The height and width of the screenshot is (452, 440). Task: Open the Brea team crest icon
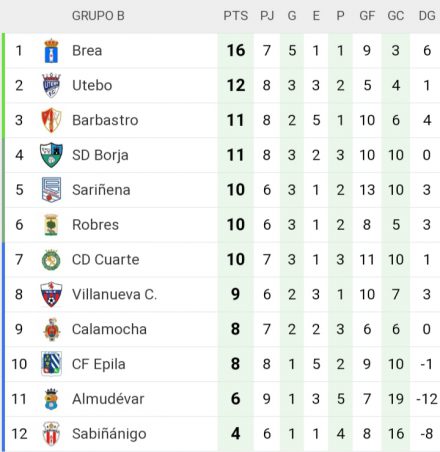pos(51,51)
